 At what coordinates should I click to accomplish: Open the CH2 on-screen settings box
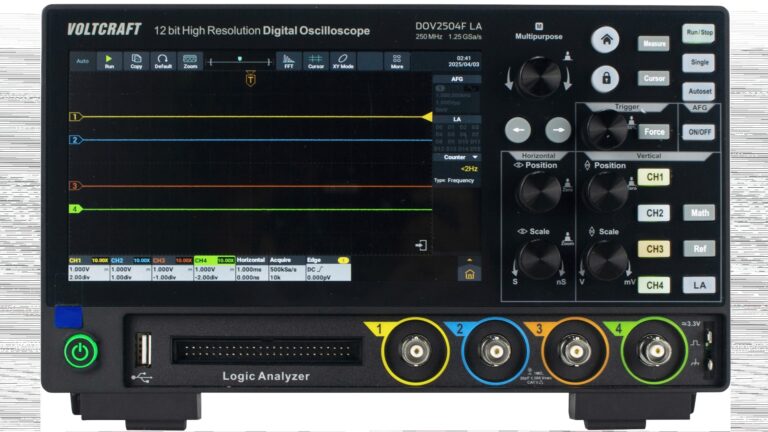pos(130,269)
